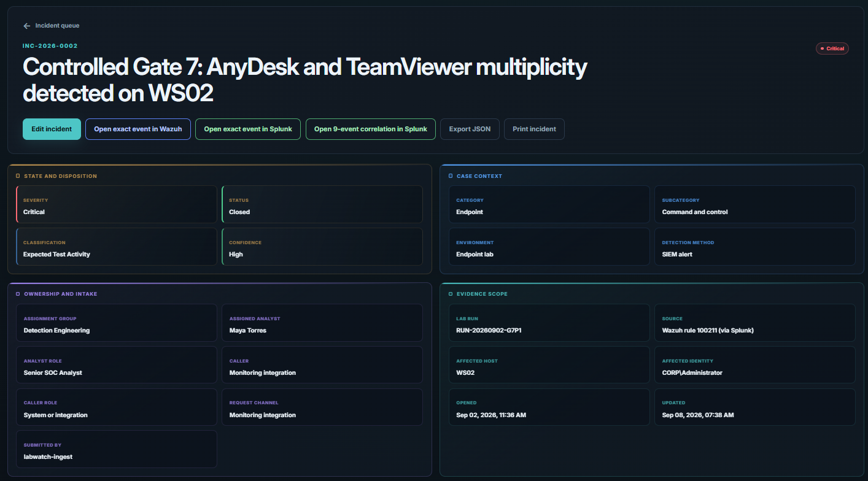Open exact event in Splunk
The height and width of the screenshot is (481, 868).
click(248, 129)
